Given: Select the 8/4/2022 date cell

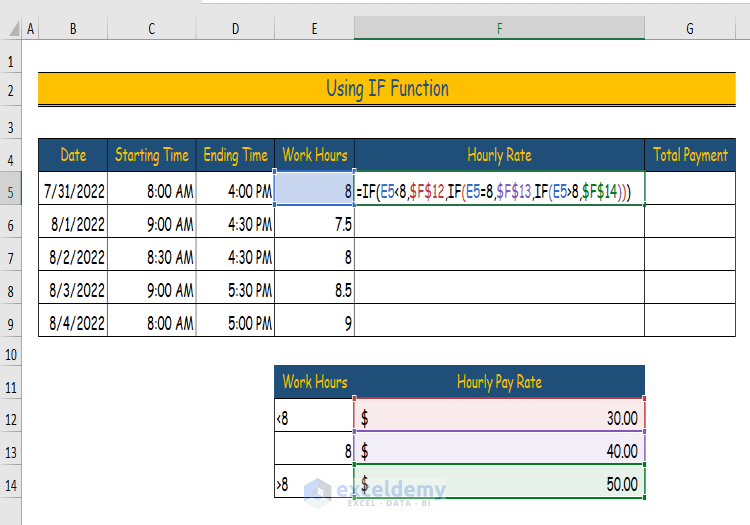Looking at the screenshot, I should (73, 323).
